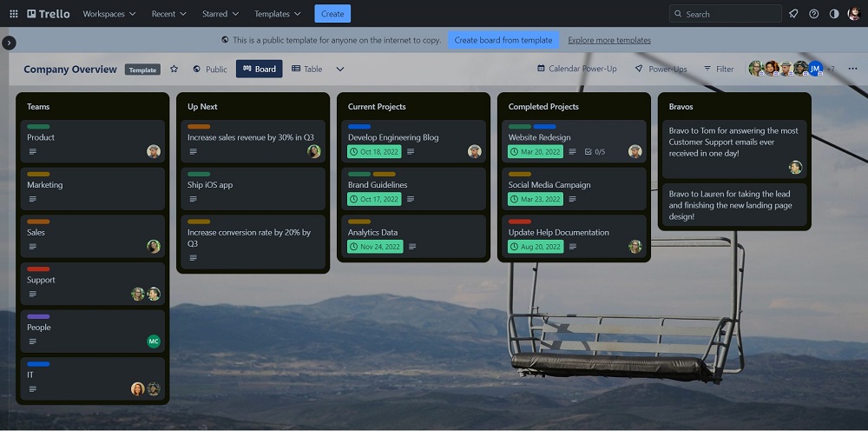Click the Completed Projects list title

click(543, 106)
